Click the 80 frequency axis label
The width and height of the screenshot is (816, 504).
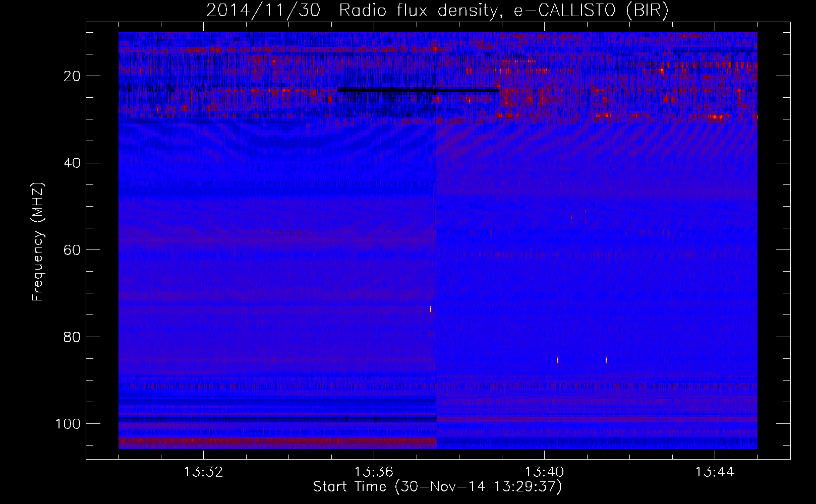pos(73,337)
